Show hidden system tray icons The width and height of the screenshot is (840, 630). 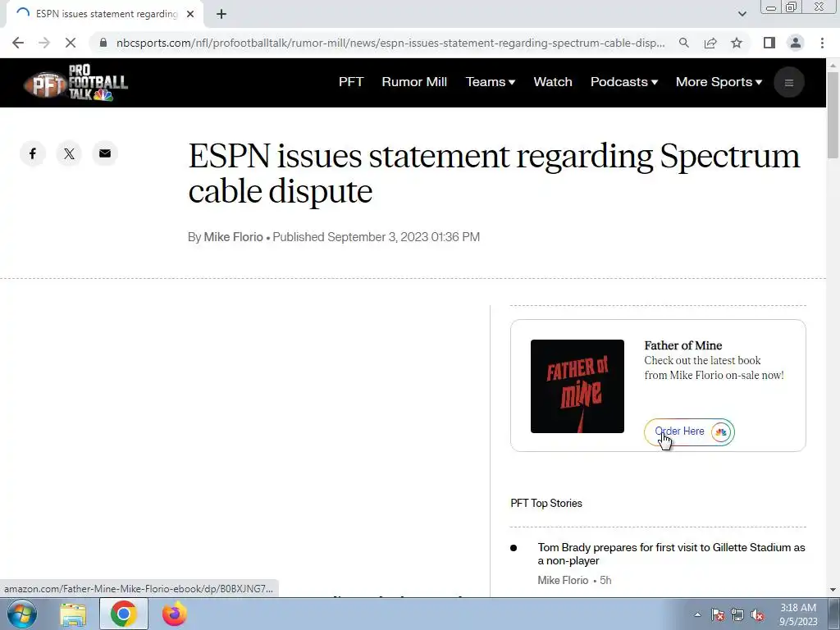click(697, 614)
